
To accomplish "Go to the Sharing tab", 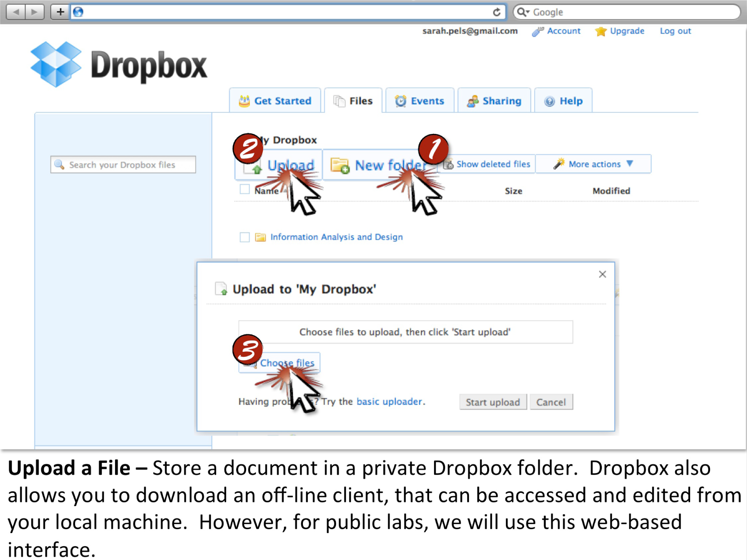I will pos(494,101).
